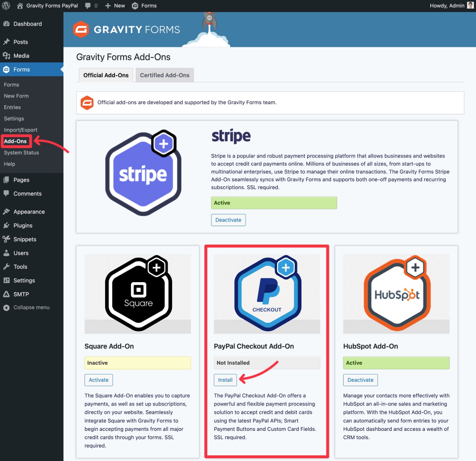Open the Admin avatar in top right
The image size is (476, 461).
pos(471,5)
